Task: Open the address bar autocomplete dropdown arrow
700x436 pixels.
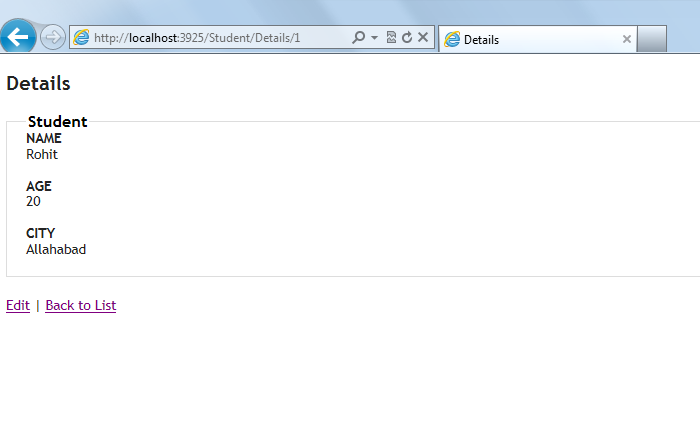Action: [x=375, y=38]
